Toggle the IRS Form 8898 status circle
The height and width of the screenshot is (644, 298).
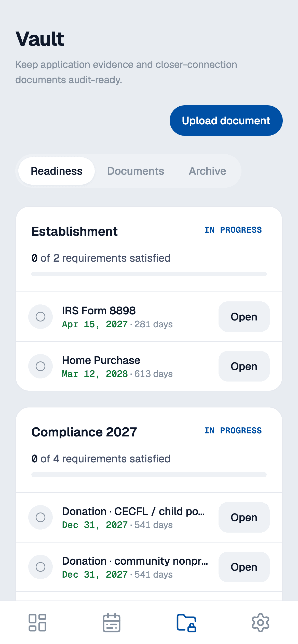click(40, 317)
